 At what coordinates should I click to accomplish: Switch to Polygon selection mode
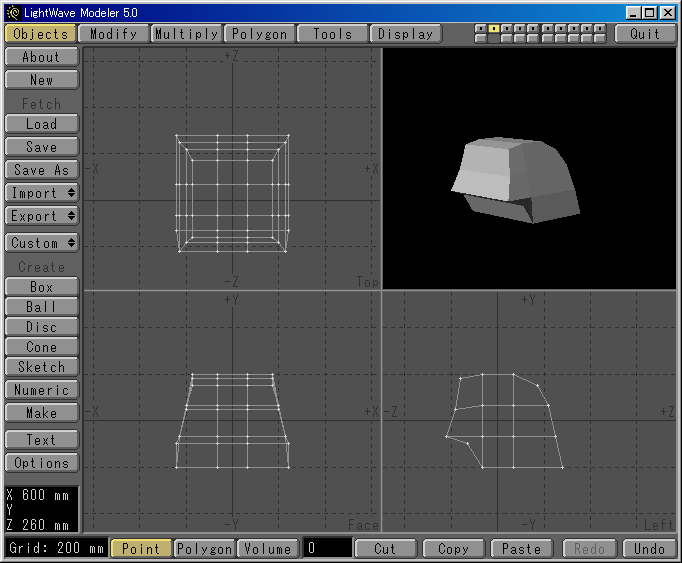point(205,548)
